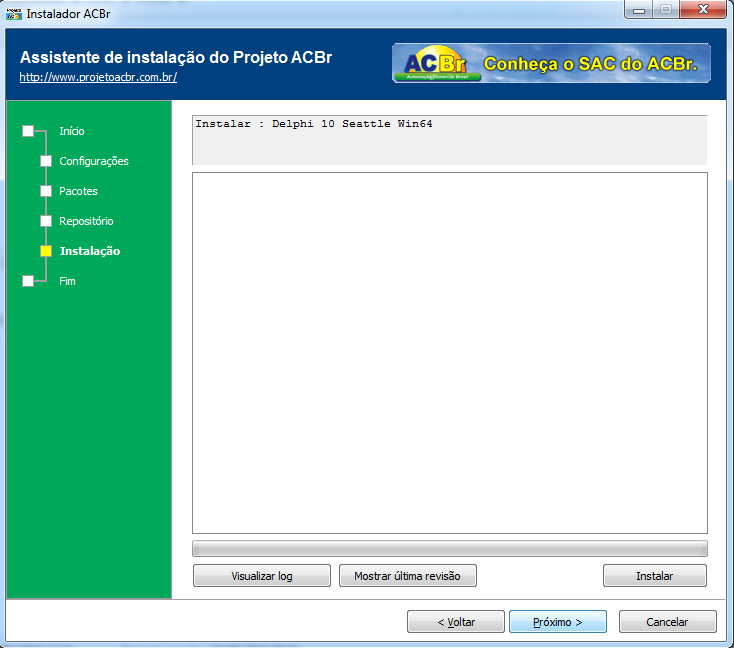Open Visualizar log
This screenshot has width=734, height=648.
point(262,575)
